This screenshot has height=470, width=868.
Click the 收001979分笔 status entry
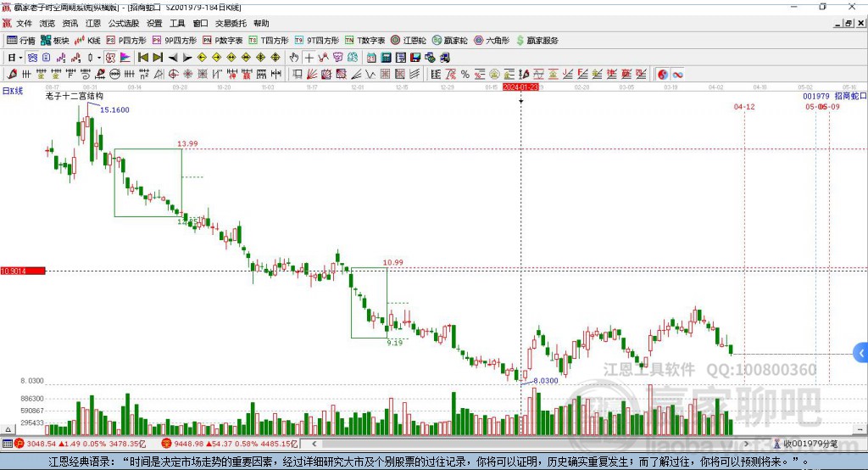[x=806, y=444]
